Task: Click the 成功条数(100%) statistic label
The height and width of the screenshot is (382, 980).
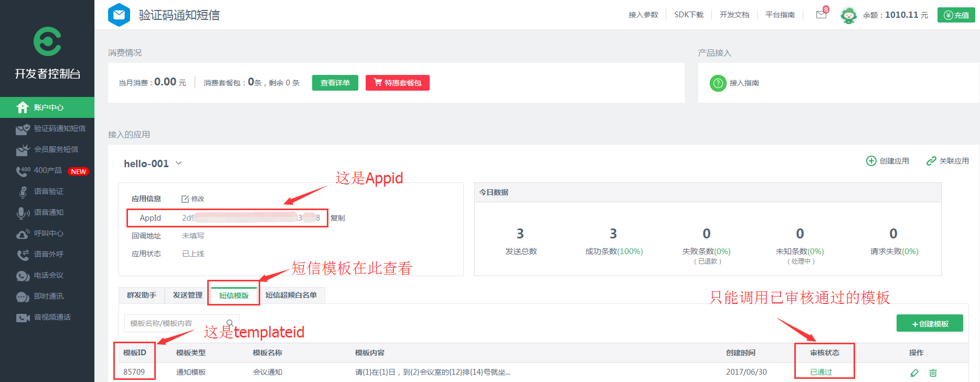Action: 614,252
